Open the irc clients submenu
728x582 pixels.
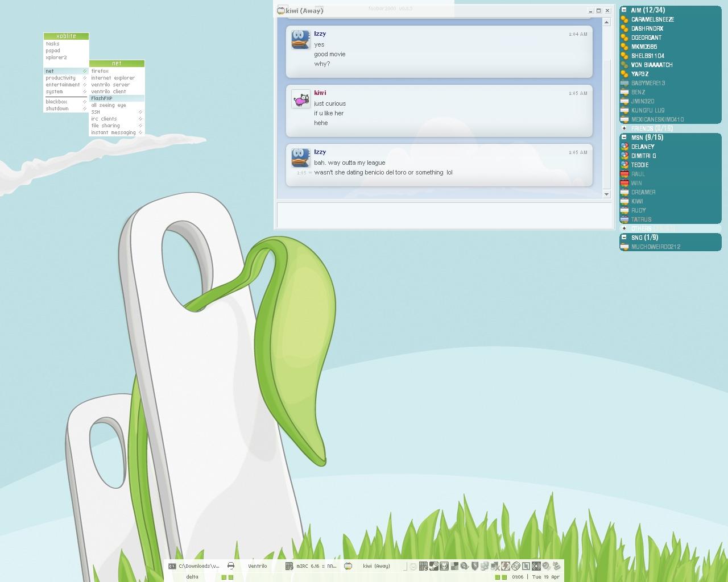117,119
